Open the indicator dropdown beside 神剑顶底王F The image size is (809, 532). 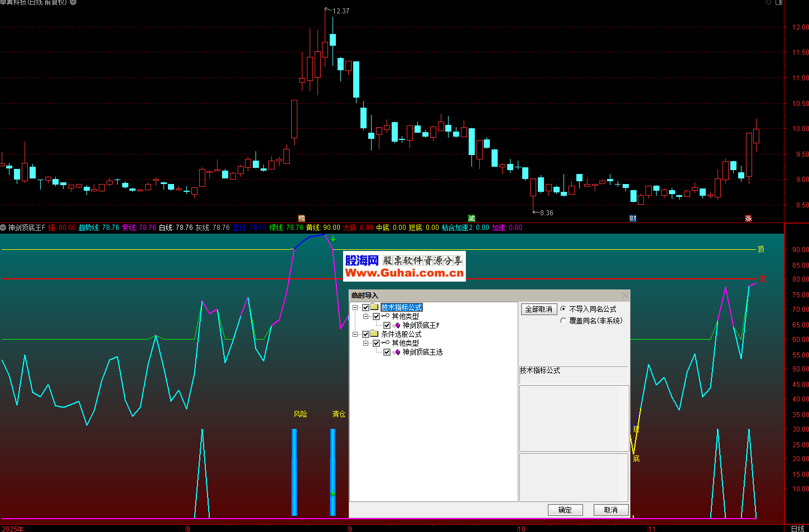pos(3,228)
